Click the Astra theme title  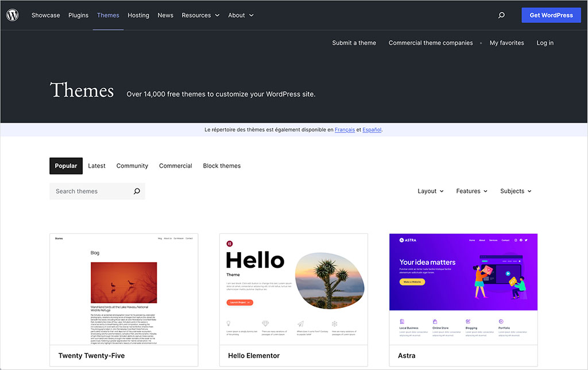(x=407, y=356)
